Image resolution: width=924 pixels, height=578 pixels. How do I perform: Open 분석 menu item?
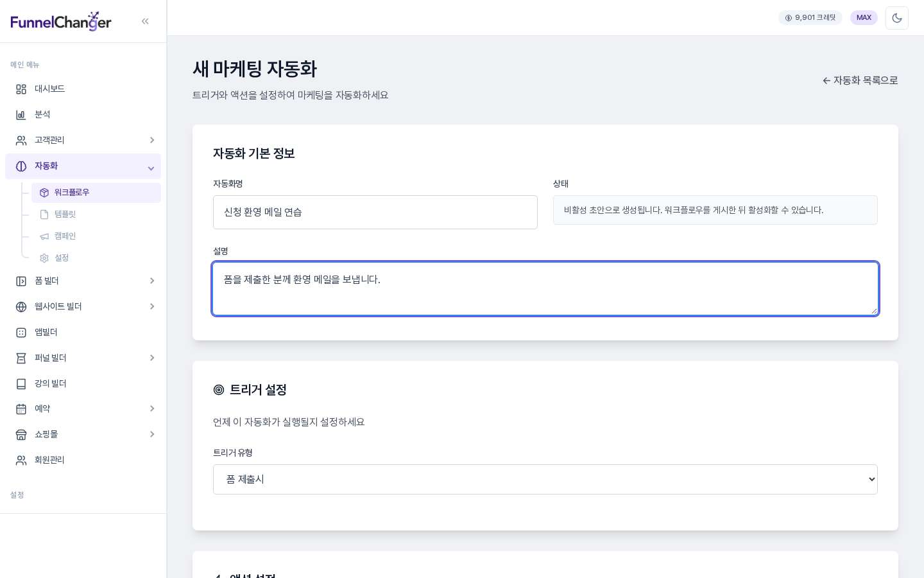tap(83, 115)
